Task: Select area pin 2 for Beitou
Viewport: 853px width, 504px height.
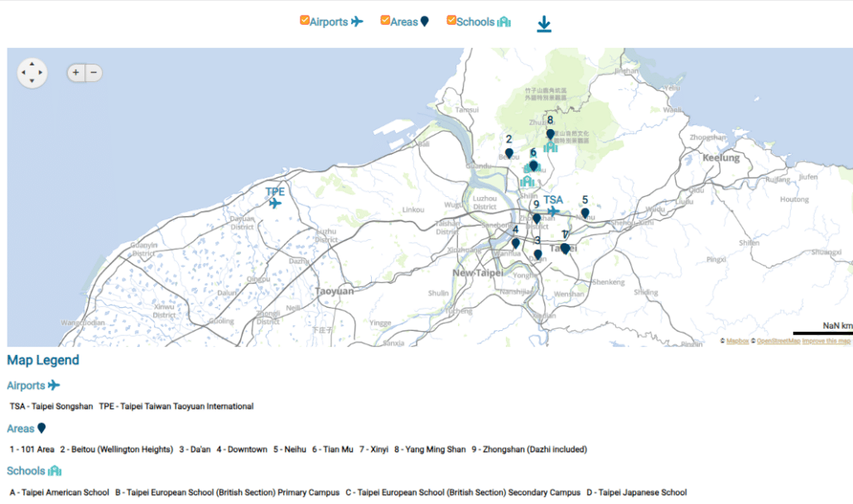Action: click(509, 154)
